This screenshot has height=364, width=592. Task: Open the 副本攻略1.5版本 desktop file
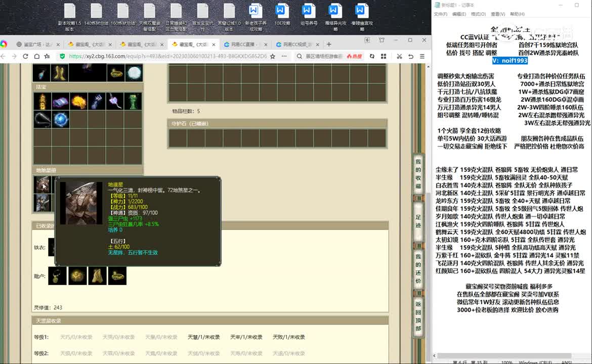coord(70,17)
